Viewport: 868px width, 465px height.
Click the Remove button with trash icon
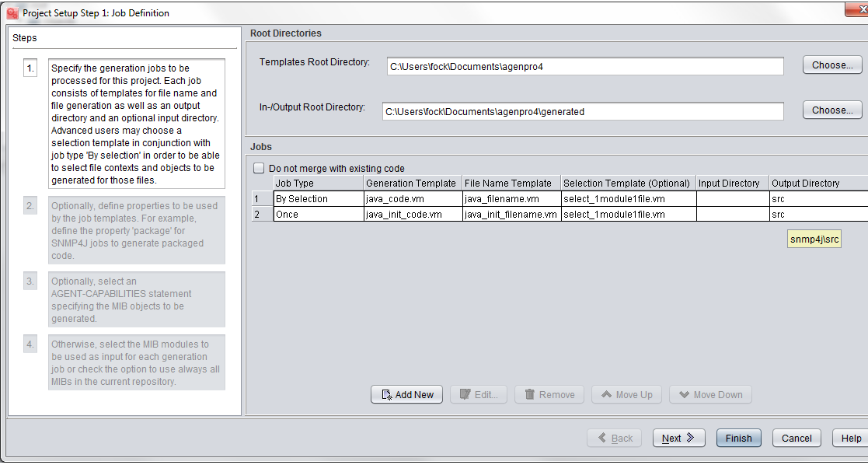tap(549, 394)
